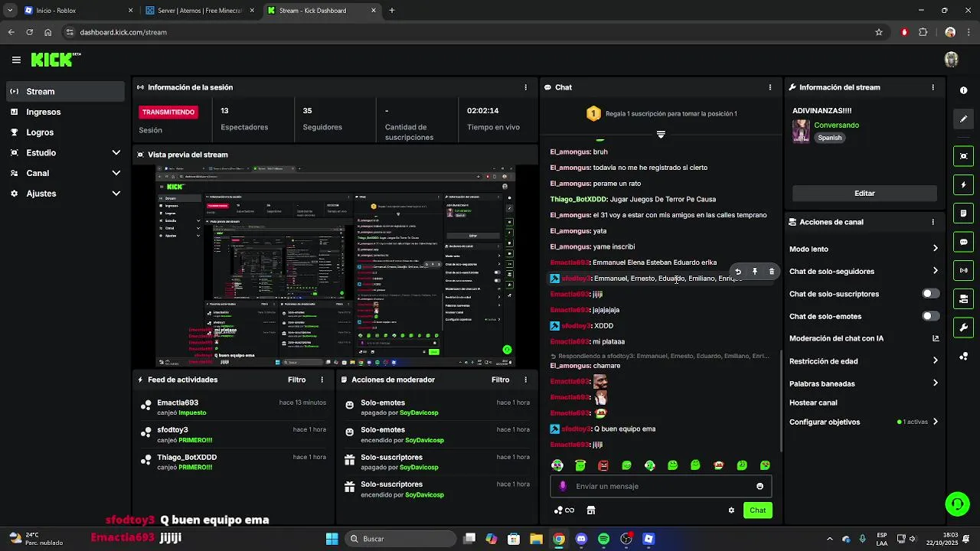980x551 pixels.
Task: Open Filtro in Feed de actividades
Action: point(296,380)
